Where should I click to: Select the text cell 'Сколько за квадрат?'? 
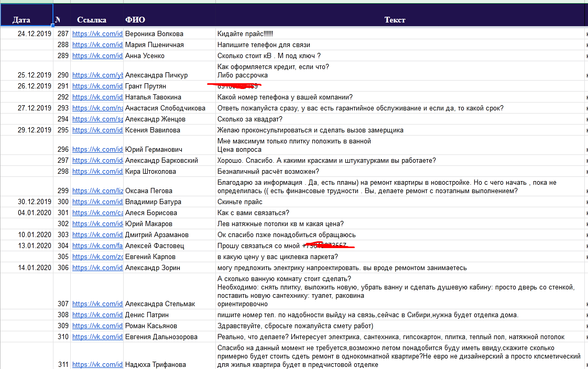tap(400, 119)
